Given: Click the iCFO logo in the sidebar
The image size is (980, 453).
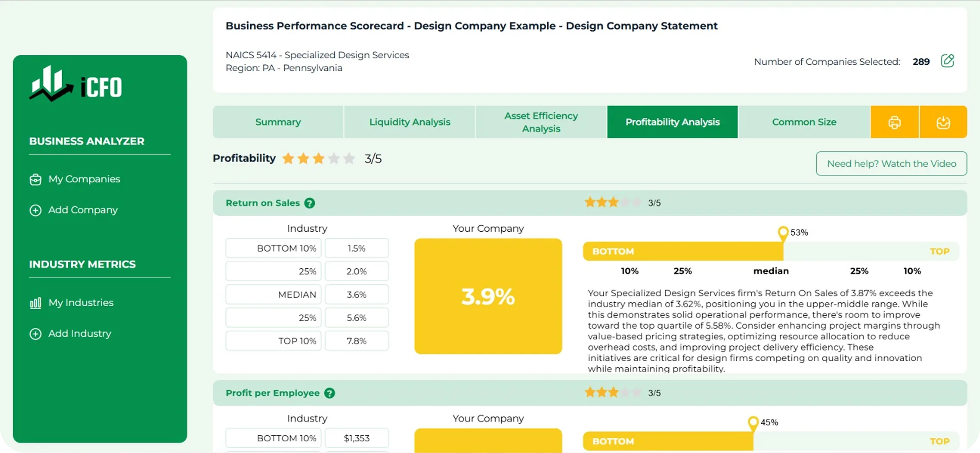Looking at the screenshot, I should [x=76, y=84].
